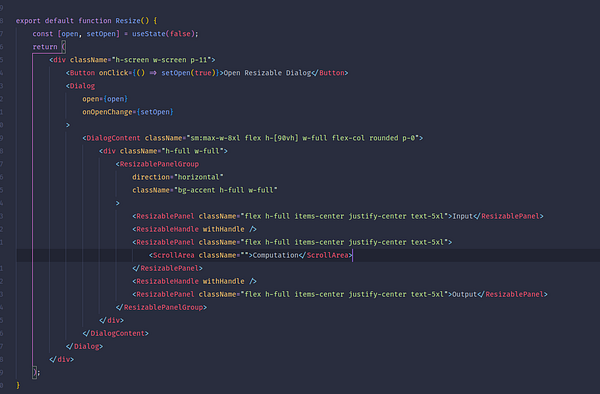The image size is (600, 394).
Task: Click the return keyword
Action: click(x=45, y=47)
